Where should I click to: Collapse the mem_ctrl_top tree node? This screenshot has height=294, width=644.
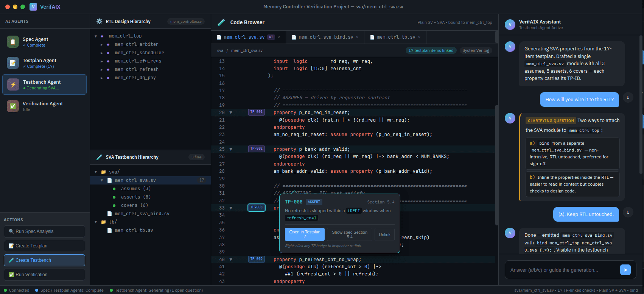96,36
